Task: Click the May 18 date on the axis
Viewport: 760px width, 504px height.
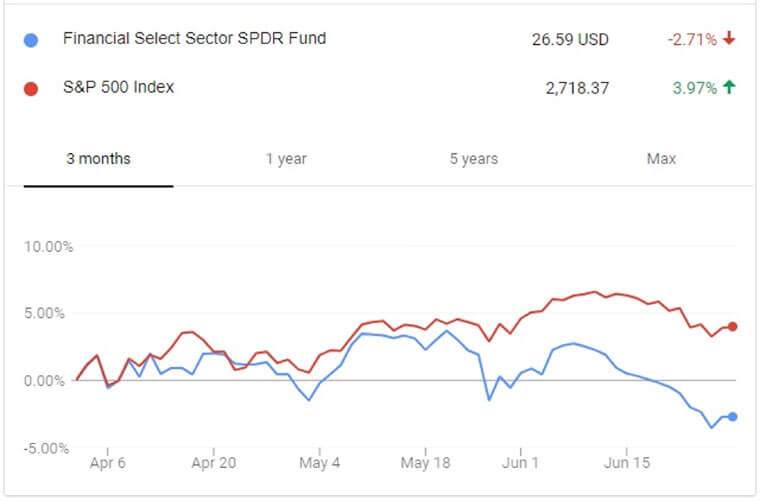Action: 427,463
